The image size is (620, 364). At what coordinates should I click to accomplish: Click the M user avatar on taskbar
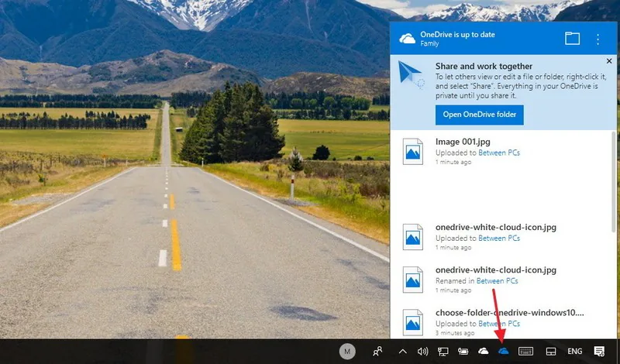pyautogui.click(x=347, y=351)
